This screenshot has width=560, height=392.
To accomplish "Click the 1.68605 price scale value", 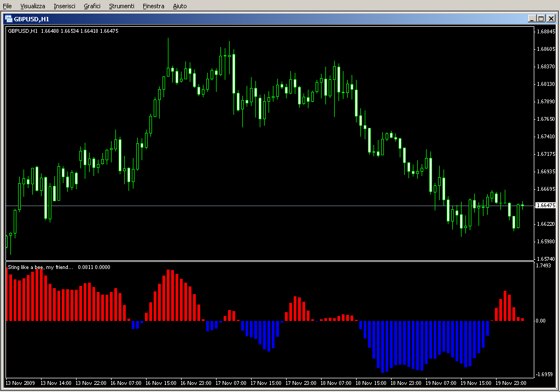I will [546, 49].
